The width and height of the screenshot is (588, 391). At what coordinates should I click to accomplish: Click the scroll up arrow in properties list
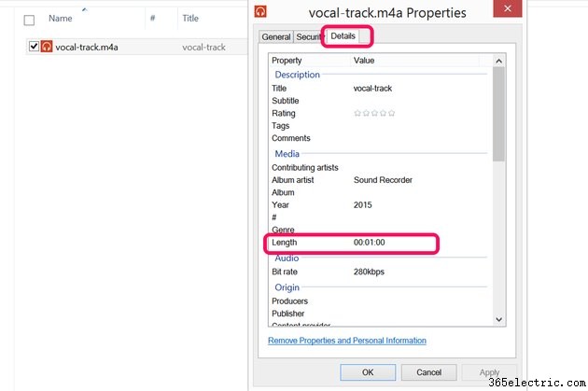click(498, 61)
